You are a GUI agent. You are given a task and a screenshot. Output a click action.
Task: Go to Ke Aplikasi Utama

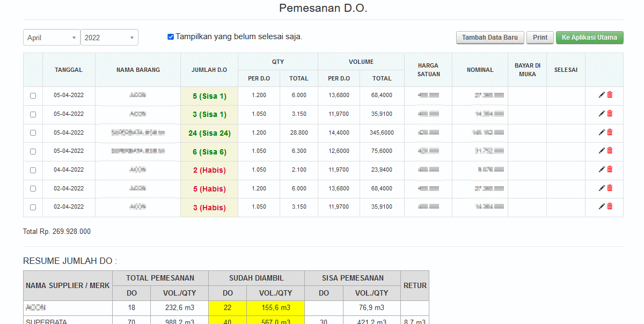click(x=589, y=38)
